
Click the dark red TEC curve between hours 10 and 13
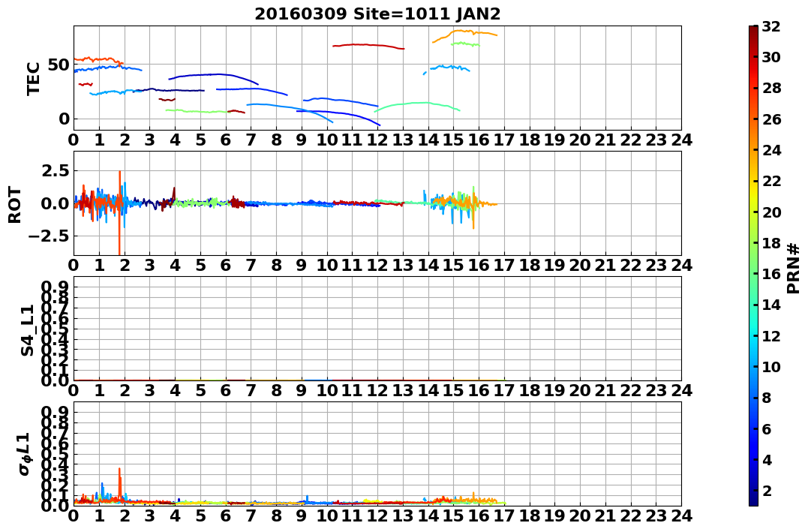(x=368, y=46)
